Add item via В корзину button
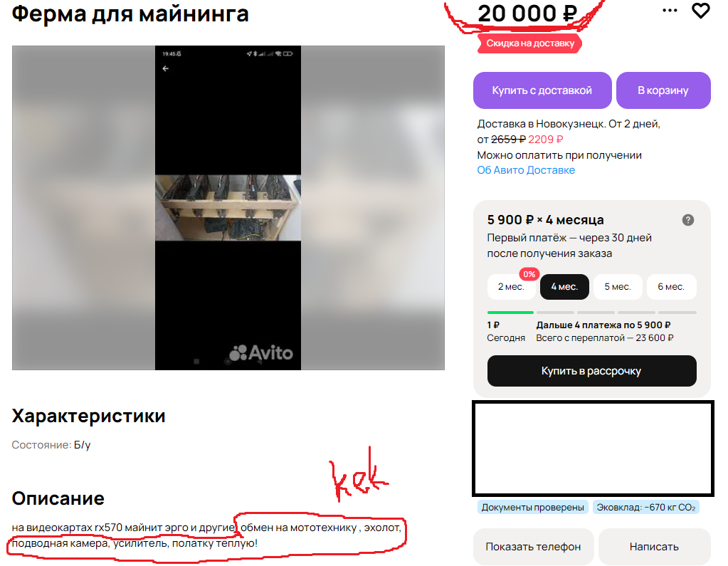 [x=663, y=90]
